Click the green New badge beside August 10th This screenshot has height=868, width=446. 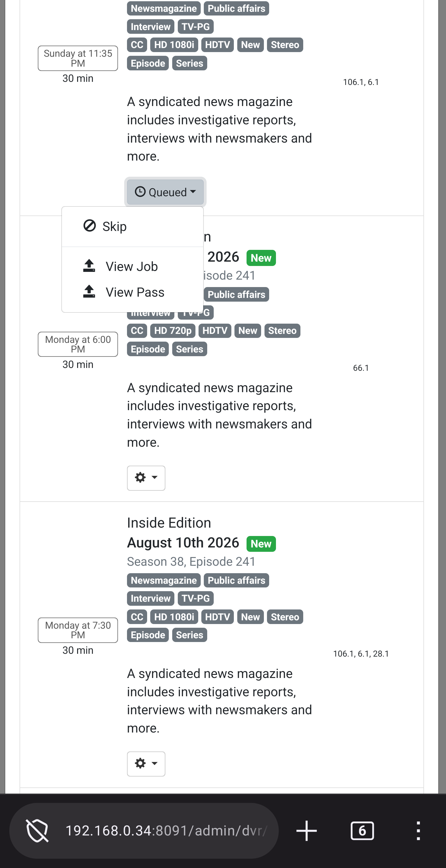(x=261, y=544)
